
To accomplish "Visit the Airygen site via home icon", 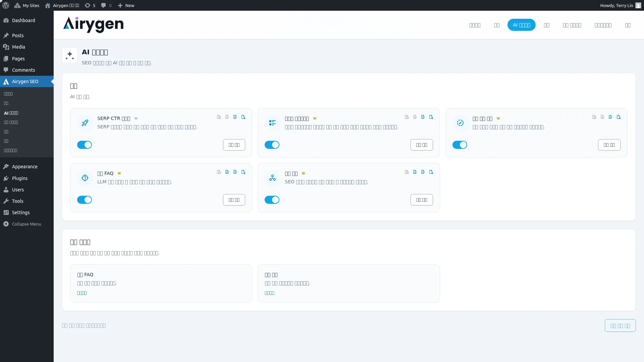I will 62,5.
